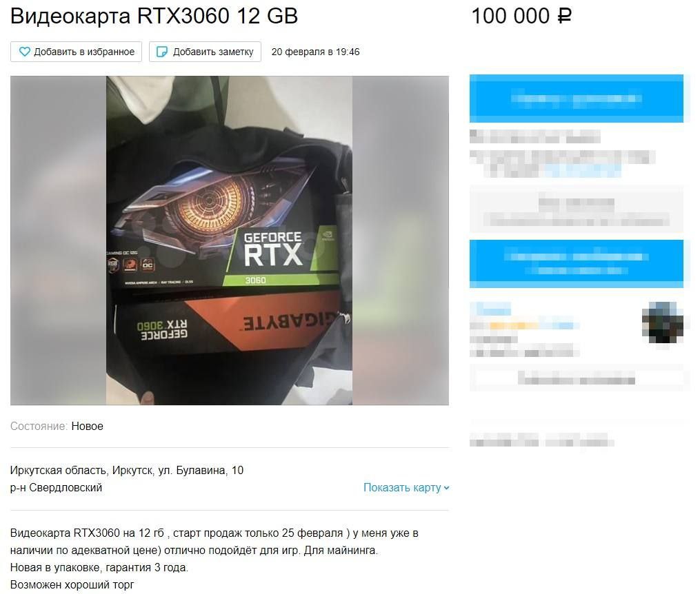This screenshot has height=594, width=700.
Task: Open Добавить заметку button
Action: click(x=205, y=52)
